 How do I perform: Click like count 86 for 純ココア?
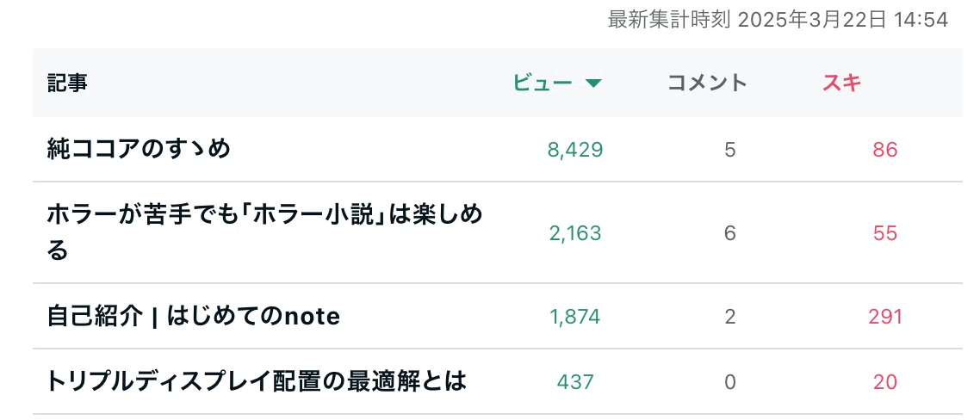click(885, 150)
